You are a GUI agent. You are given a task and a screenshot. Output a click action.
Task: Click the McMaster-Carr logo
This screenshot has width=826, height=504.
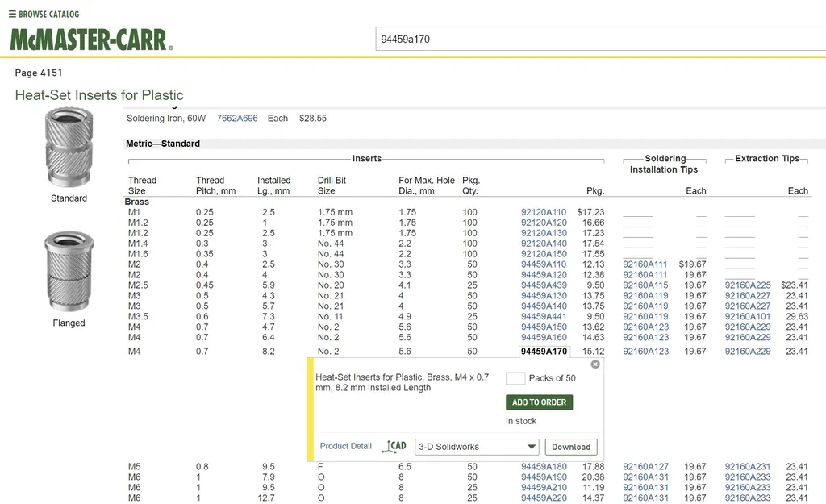(92, 40)
